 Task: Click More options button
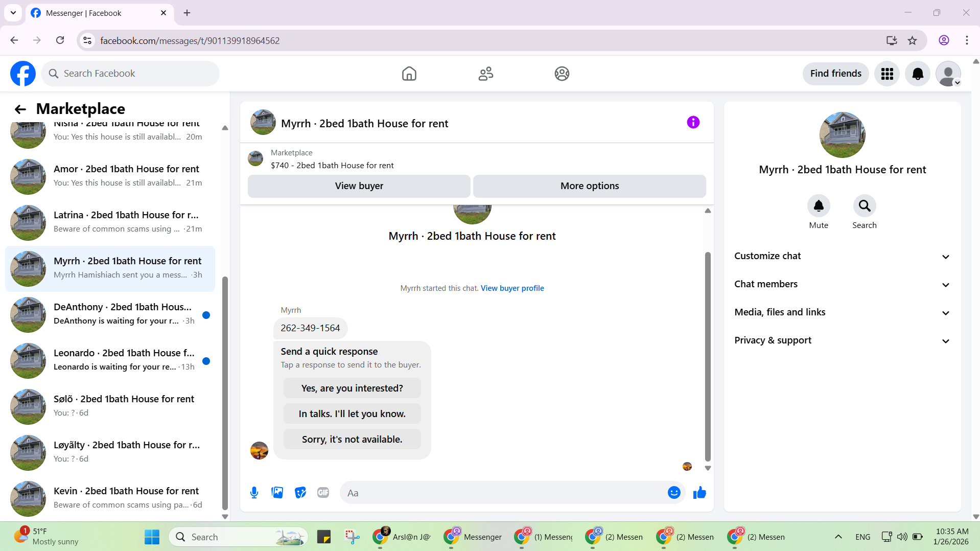[589, 186]
